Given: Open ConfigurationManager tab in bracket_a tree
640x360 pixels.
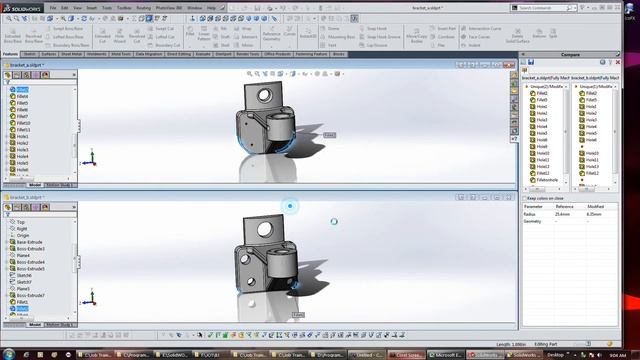Looking at the screenshot, I should [x=27, y=75].
